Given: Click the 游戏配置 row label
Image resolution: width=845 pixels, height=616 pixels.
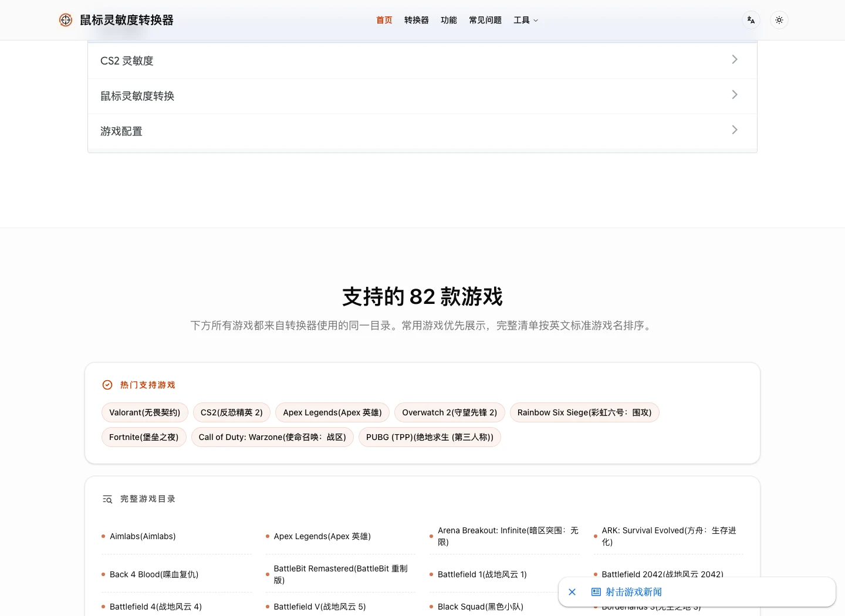Looking at the screenshot, I should [121, 131].
